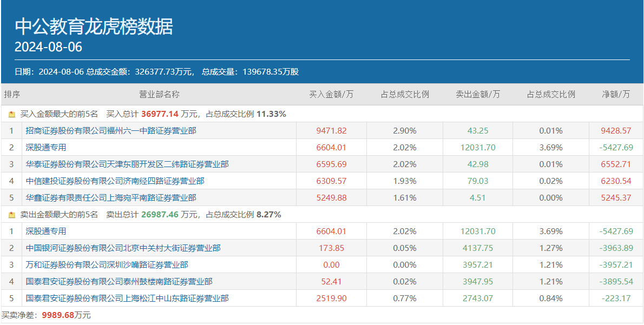Screen dimensions: 644x325
Task: Open 深股通专用 link in sell list
Action: click(x=46, y=231)
